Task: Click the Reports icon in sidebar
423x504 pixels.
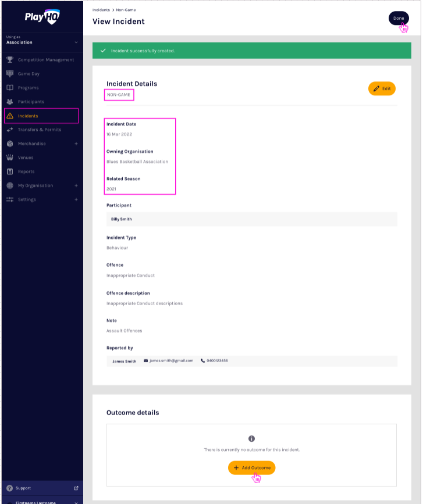Action: [10, 171]
